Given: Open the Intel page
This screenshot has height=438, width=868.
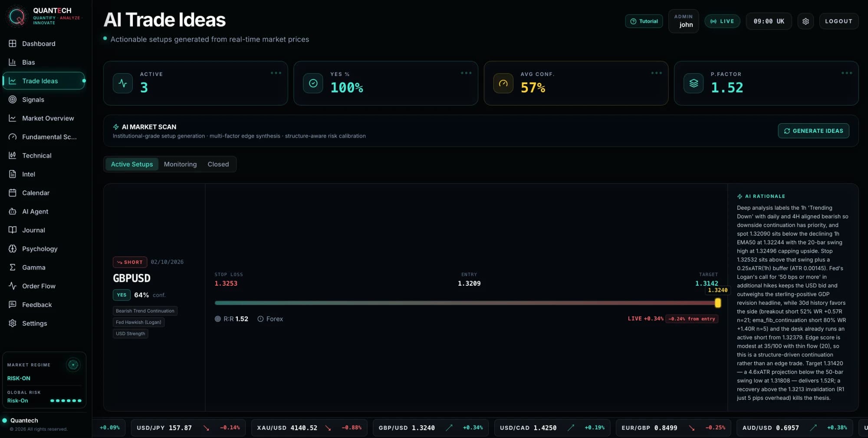Looking at the screenshot, I should [x=43, y=174].
